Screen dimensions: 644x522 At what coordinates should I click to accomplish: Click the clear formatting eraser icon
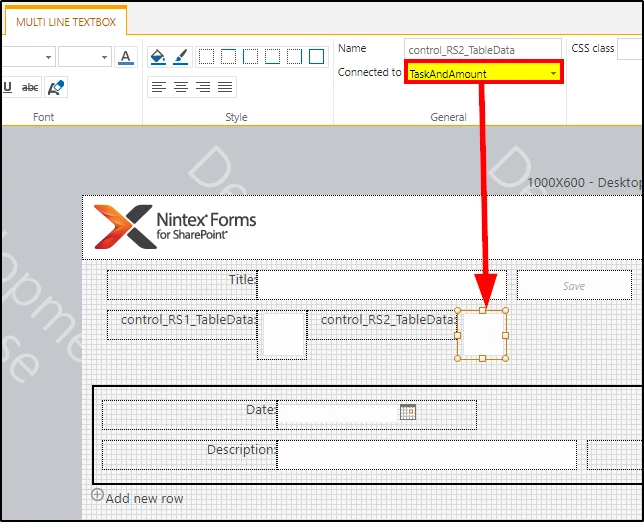[x=56, y=87]
